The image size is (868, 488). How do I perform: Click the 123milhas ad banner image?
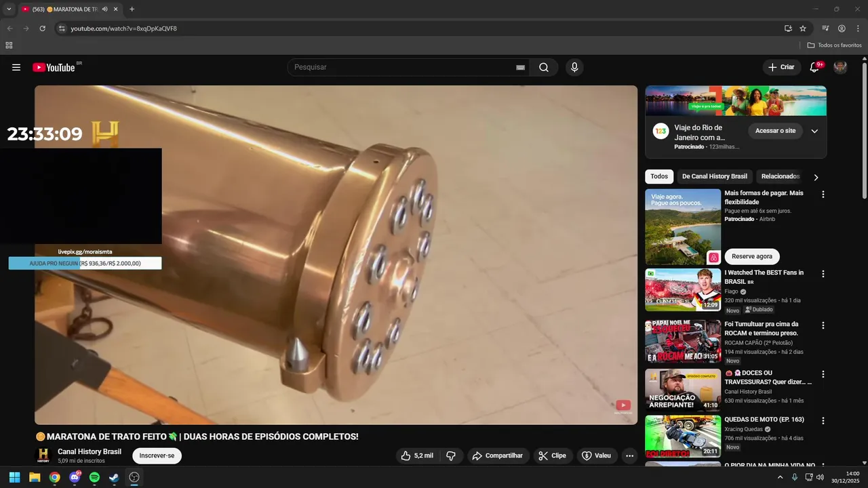pos(736,101)
